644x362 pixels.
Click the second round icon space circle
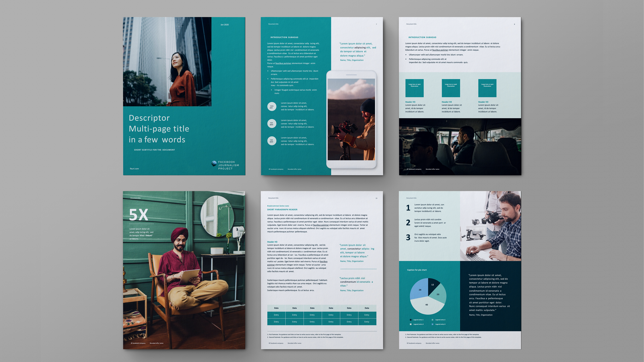pyautogui.click(x=272, y=124)
